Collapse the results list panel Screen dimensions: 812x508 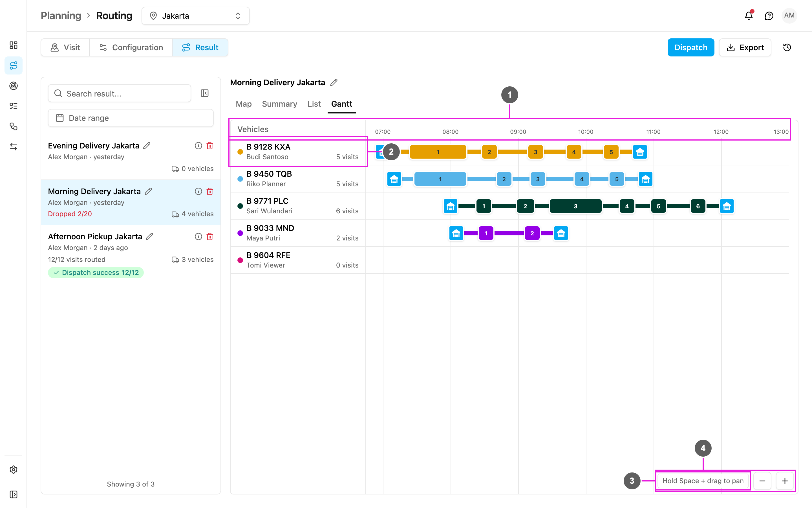(205, 93)
